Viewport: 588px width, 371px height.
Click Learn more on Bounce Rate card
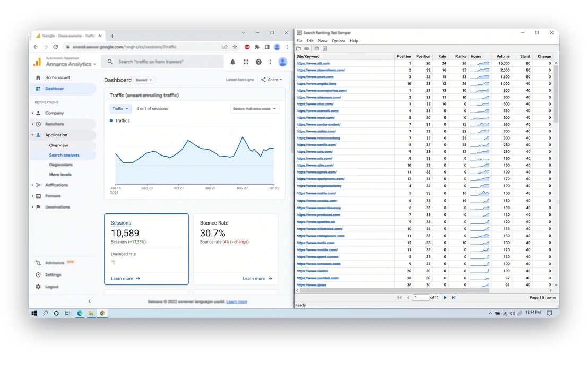[x=257, y=278]
